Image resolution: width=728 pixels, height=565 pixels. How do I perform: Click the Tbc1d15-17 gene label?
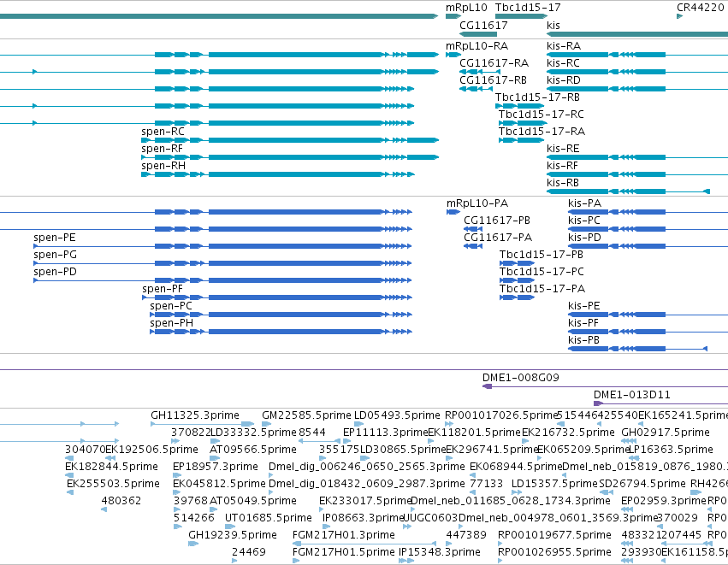pos(528,8)
